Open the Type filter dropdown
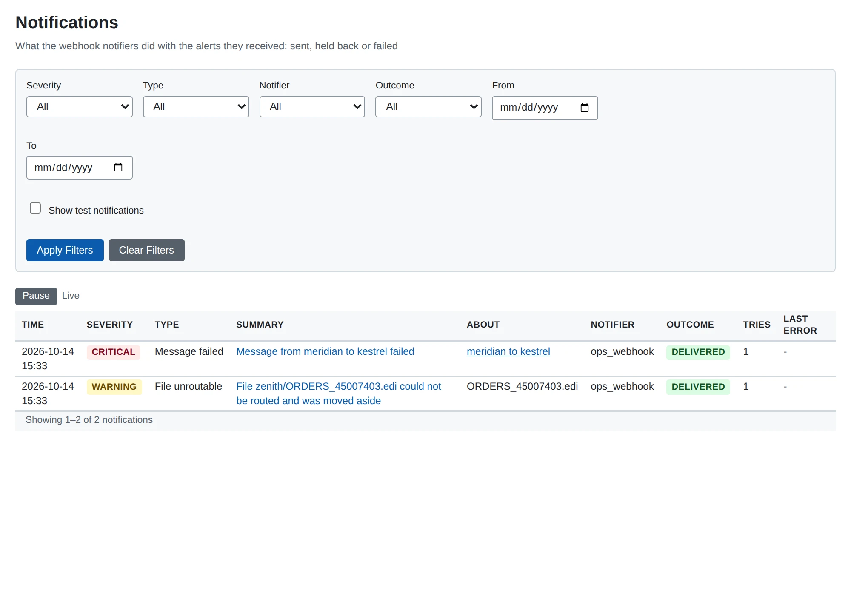851x616 pixels. point(196,107)
